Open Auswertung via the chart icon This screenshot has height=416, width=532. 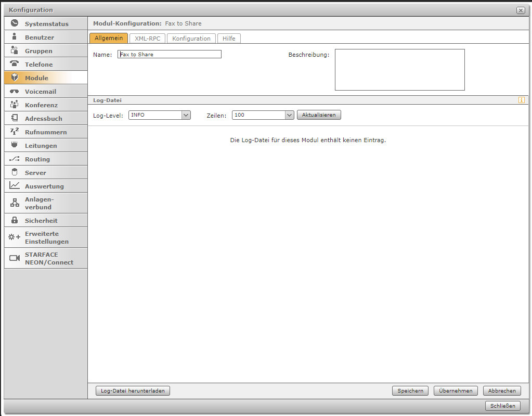15,186
